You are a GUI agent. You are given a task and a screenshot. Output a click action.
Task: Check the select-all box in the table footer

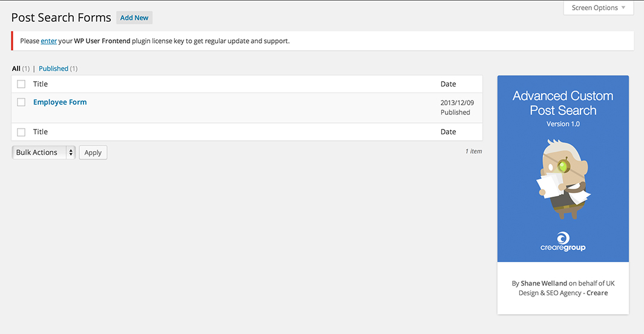(21, 132)
